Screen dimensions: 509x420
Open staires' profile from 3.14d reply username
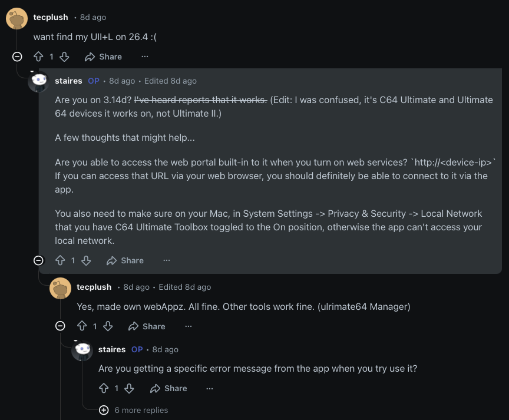tap(68, 81)
